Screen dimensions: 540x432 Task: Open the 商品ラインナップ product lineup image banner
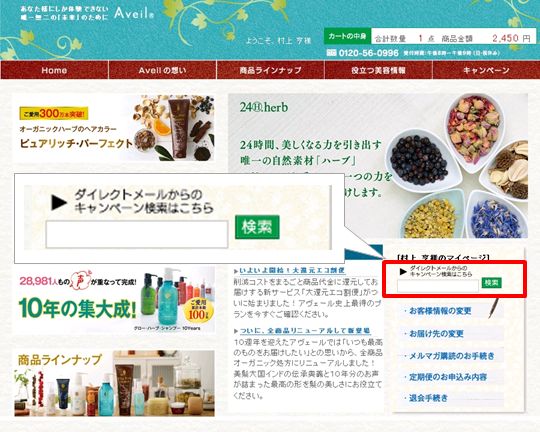[x=114, y=383]
